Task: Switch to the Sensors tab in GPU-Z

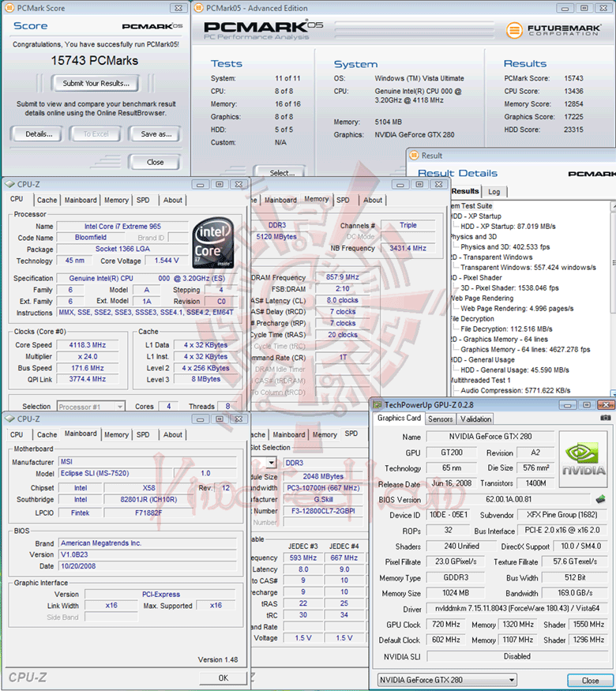Action: click(440, 419)
